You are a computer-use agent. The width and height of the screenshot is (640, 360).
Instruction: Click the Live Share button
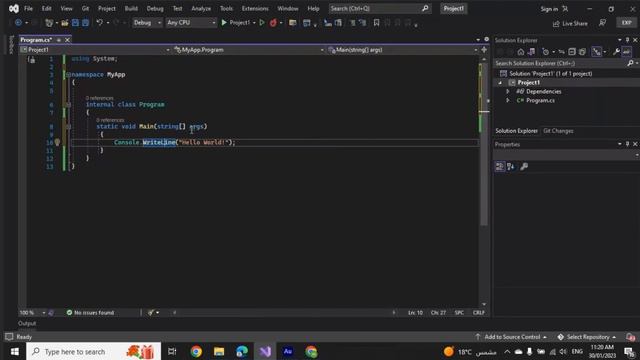[570, 24]
